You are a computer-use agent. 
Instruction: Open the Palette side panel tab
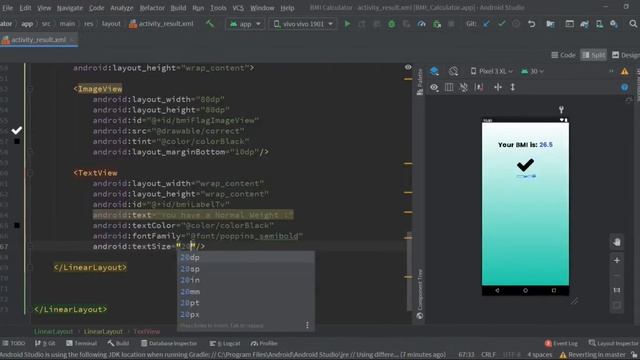420,82
